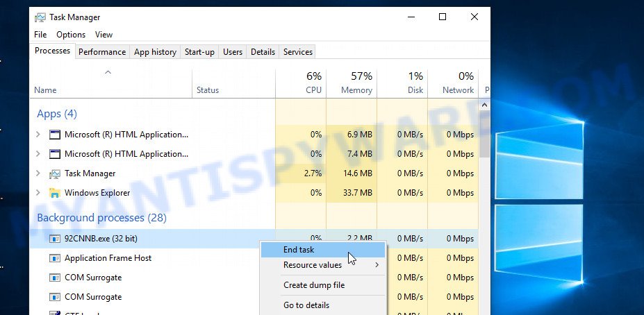Screen dimensions: 644x315
Task: Select the Apps (4) group header
Action: pyautogui.click(x=57, y=114)
